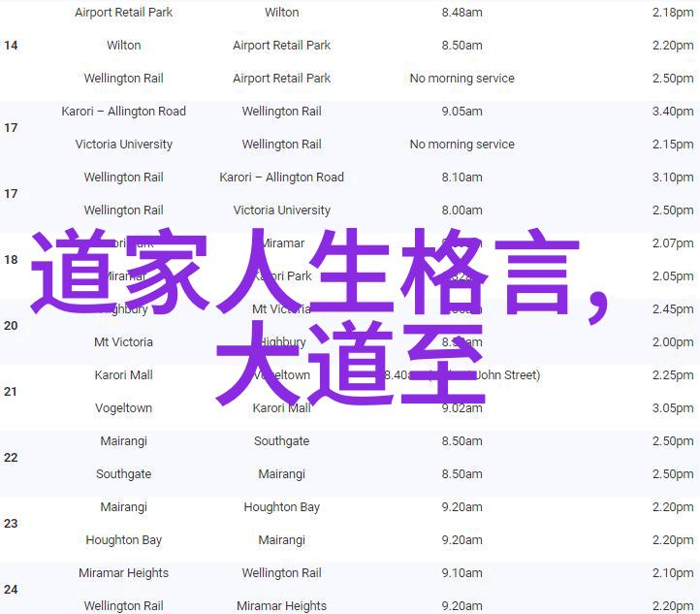Click route number 14 in the first column
700x614 pixels.
[x=11, y=45]
